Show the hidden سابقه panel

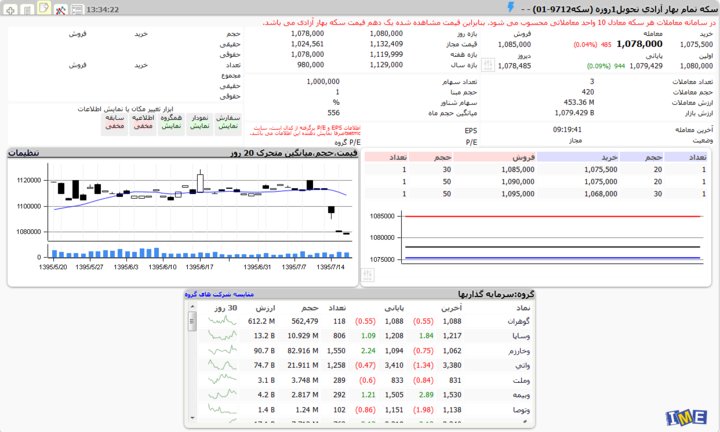[115, 122]
